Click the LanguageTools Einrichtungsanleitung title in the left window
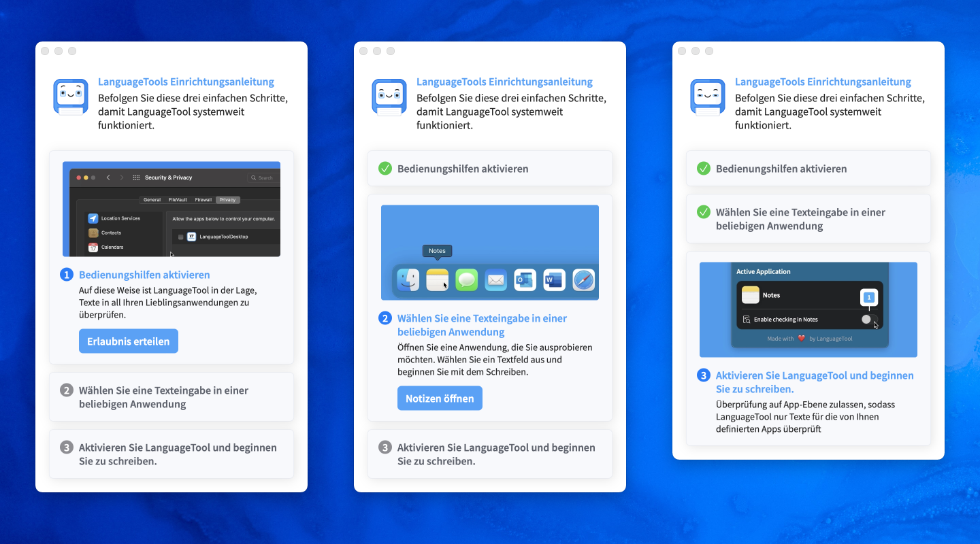This screenshot has height=544, width=980. [x=186, y=82]
